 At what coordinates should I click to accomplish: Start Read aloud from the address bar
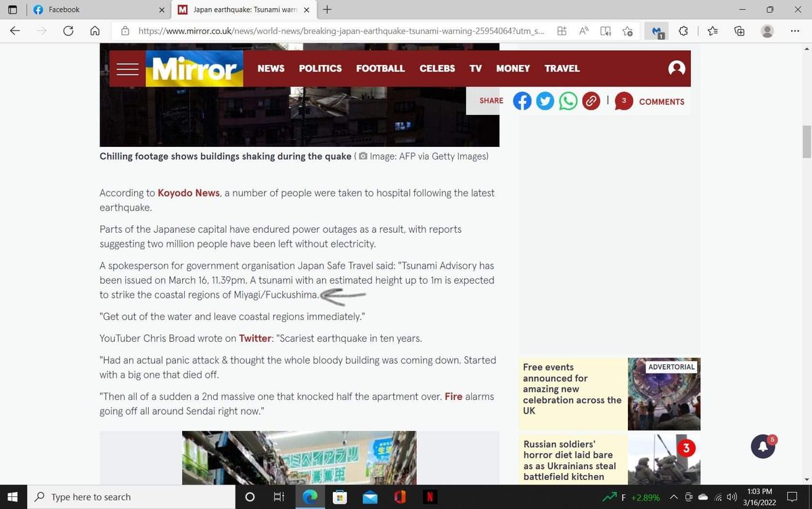pos(583,30)
